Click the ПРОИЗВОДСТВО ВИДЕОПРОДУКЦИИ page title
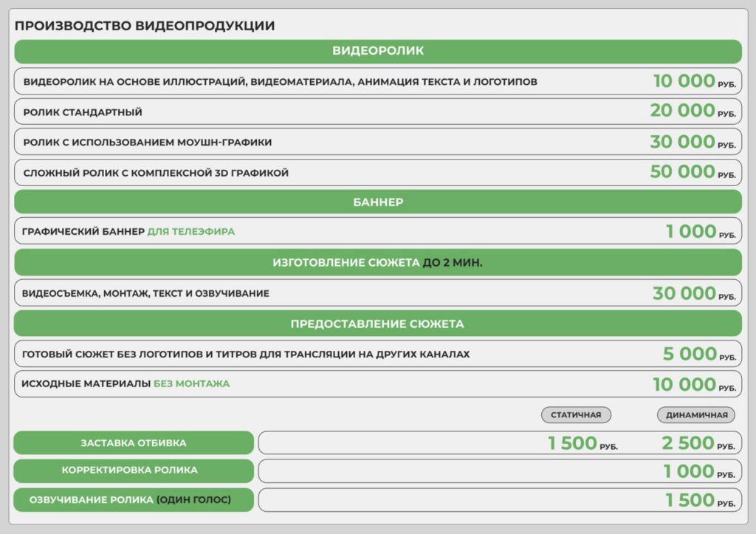Screen dimensions: 756x534 point(145,26)
